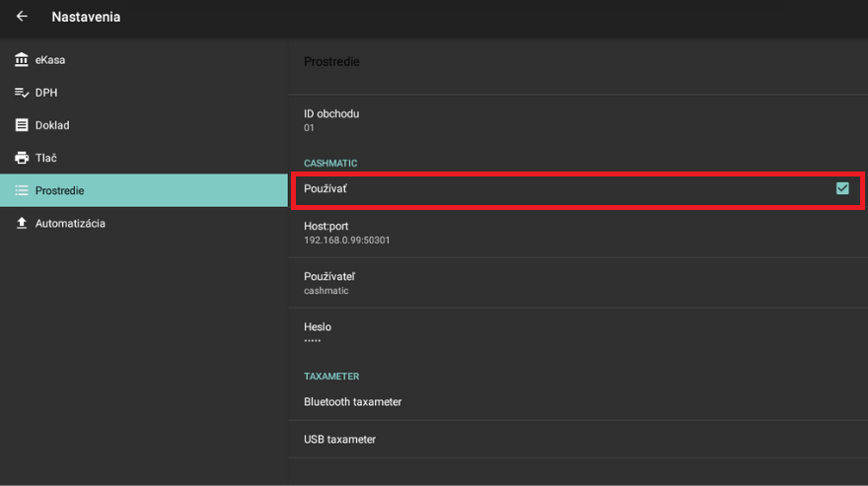This screenshot has height=486, width=868.
Task: Switch to the Tlač settings
Action: tap(46, 158)
